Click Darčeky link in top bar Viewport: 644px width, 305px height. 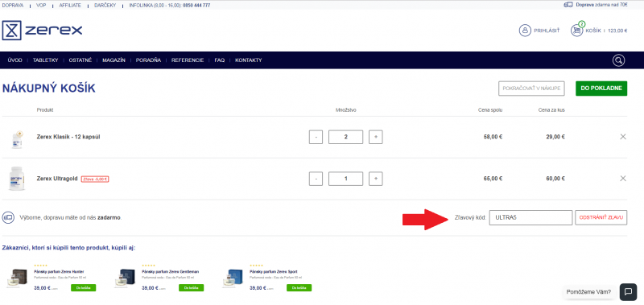pyautogui.click(x=105, y=6)
